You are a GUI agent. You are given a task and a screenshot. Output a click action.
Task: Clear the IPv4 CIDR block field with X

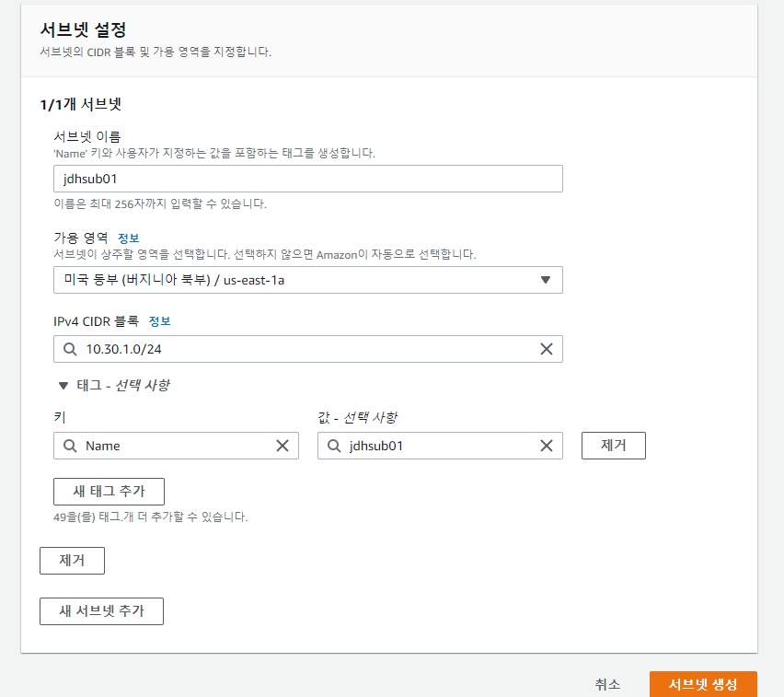[x=546, y=349]
